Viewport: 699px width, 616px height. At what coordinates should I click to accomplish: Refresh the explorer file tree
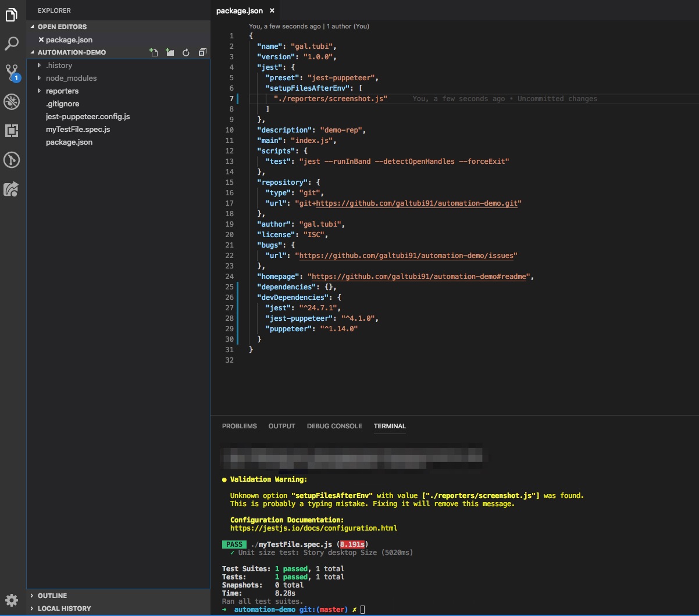[x=186, y=52]
